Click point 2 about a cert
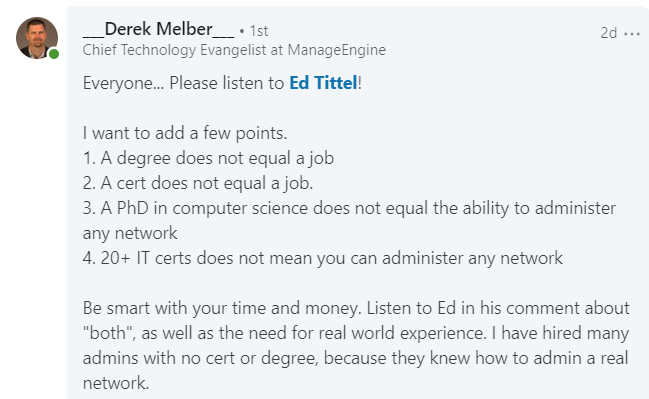649x399 pixels. point(198,183)
